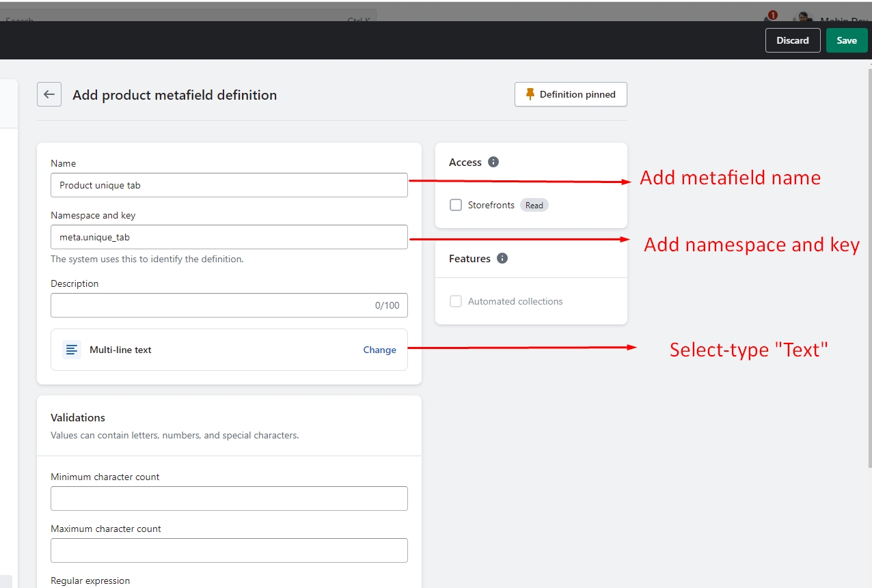This screenshot has width=872, height=588.
Task: Click the back arrow button
Action: tap(49, 95)
